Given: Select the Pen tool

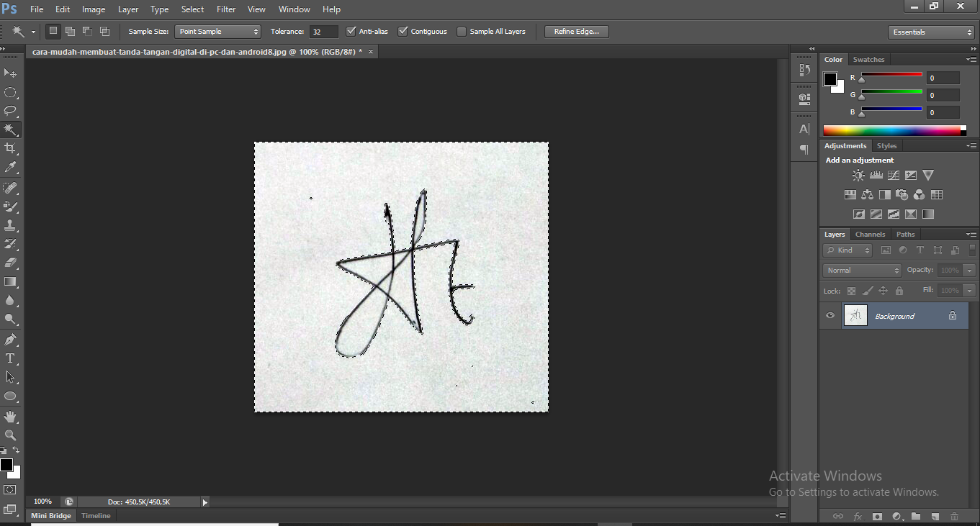Looking at the screenshot, I should 10,340.
